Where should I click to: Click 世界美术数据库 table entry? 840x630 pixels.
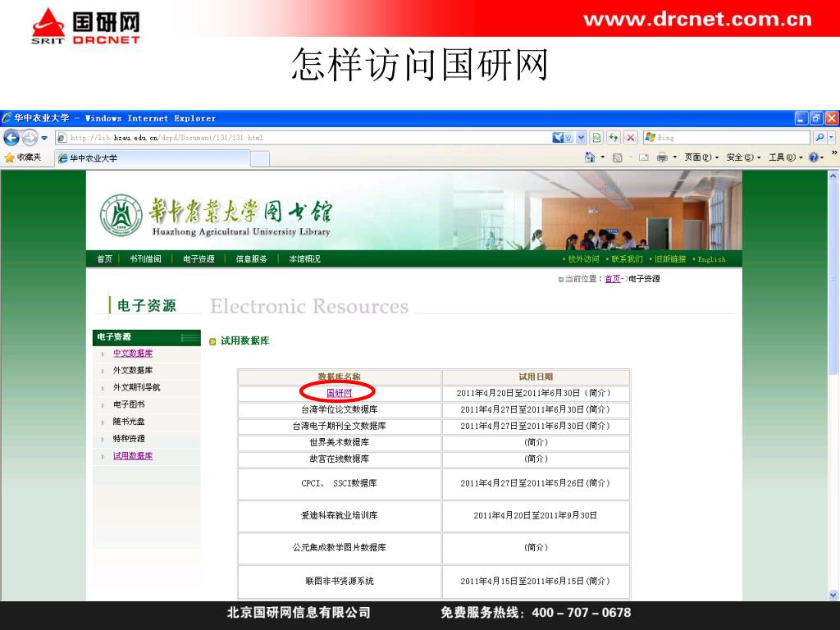click(x=339, y=442)
